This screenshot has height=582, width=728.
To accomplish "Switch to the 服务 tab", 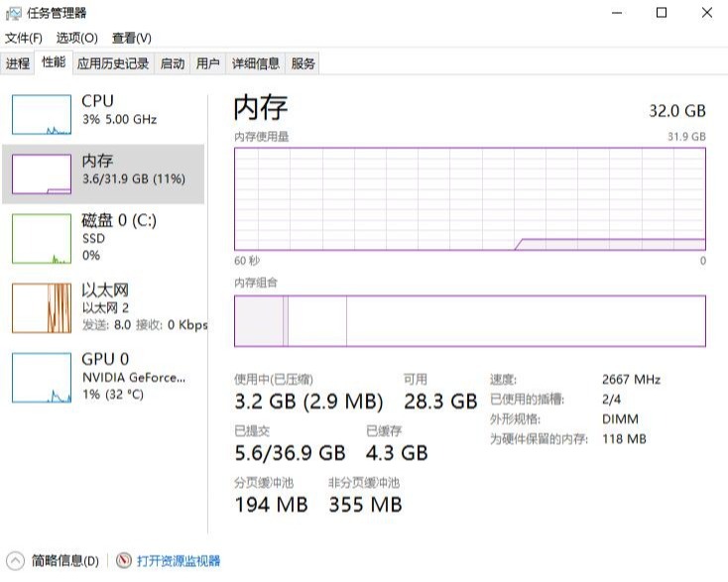I will [303, 63].
